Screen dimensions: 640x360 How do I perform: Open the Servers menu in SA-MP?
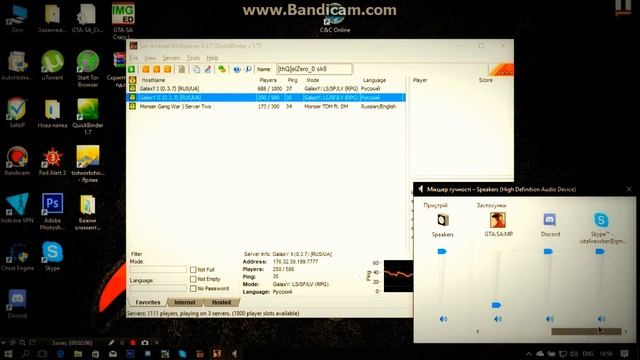[x=171, y=58]
